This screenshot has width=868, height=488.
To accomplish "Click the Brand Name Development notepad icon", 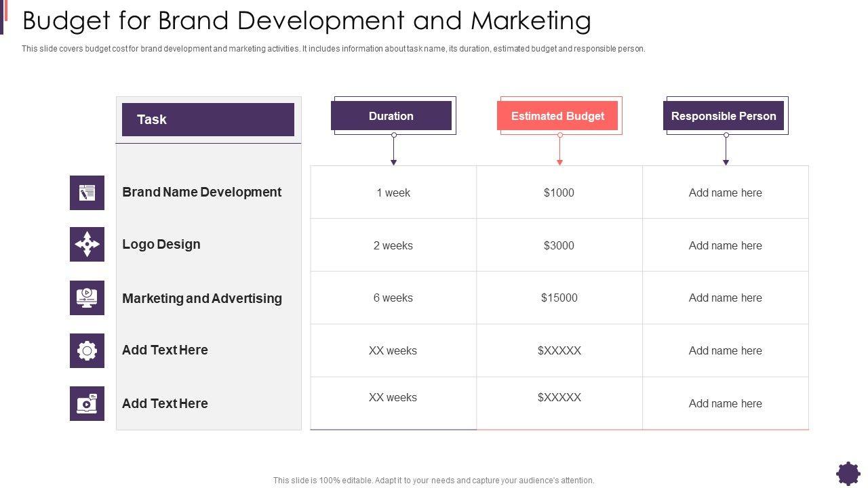I will pos(87,192).
